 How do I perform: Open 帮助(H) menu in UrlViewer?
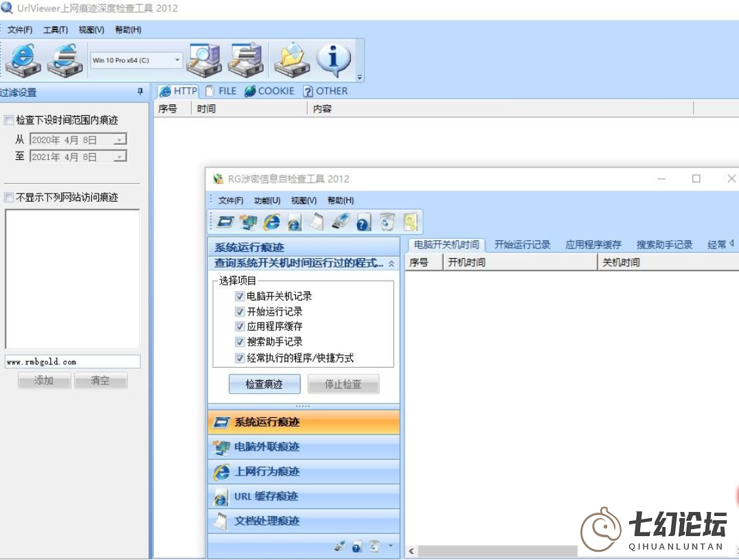click(x=128, y=30)
